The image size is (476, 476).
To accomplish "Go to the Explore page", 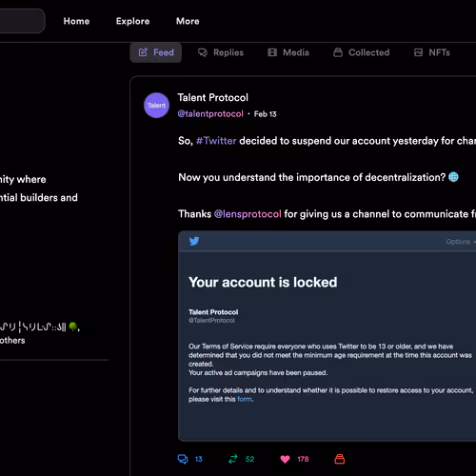I will [x=132, y=21].
